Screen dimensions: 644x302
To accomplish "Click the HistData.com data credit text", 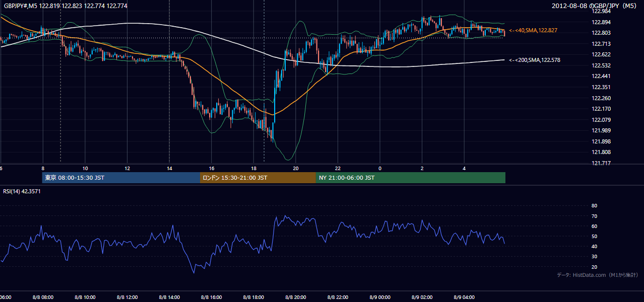I will pos(597,275).
